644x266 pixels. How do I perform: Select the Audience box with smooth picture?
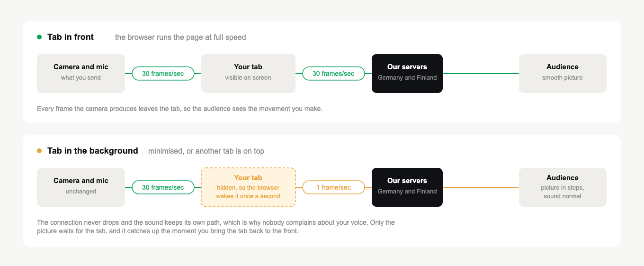coord(563,73)
